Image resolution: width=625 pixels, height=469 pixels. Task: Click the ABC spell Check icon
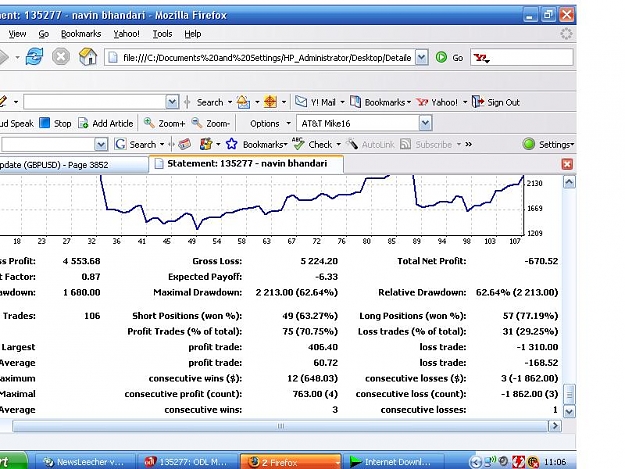(298, 143)
